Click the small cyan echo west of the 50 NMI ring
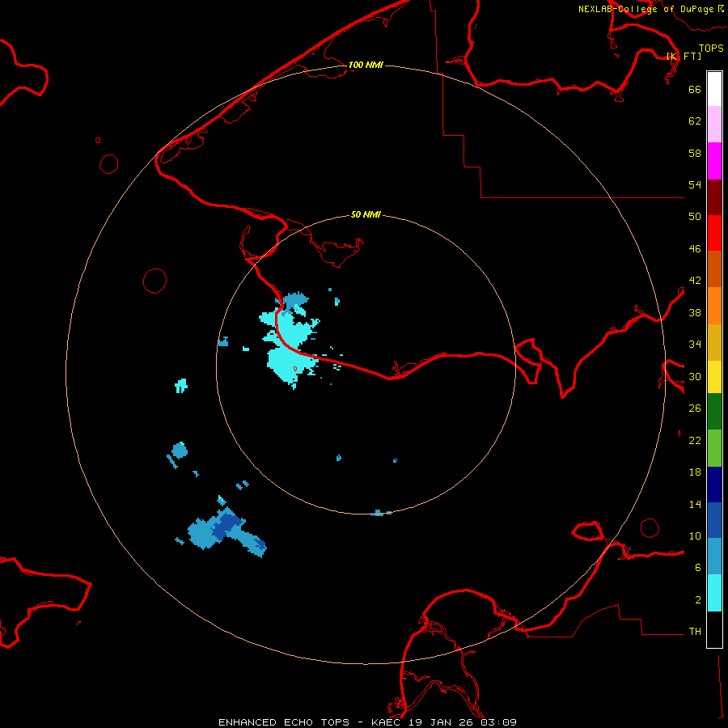The height and width of the screenshot is (728, 728). click(181, 386)
